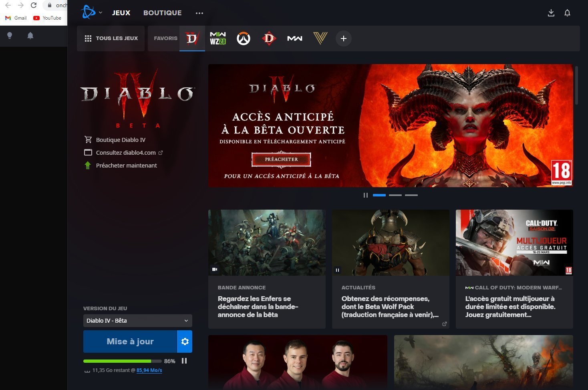This screenshot has height=390, width=588.
Task: Click the browser address bar lock icon
Action: point(50,5)
